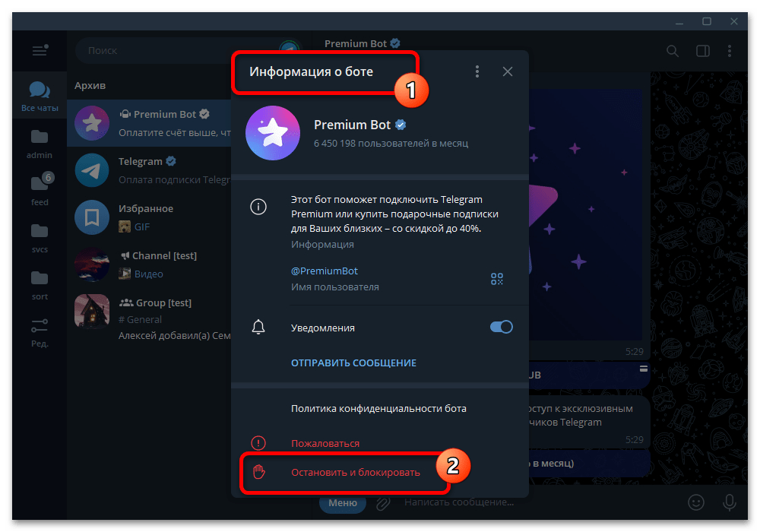
Task: Click the Channel [test] avatar
Action: click(x=92, y=264)
